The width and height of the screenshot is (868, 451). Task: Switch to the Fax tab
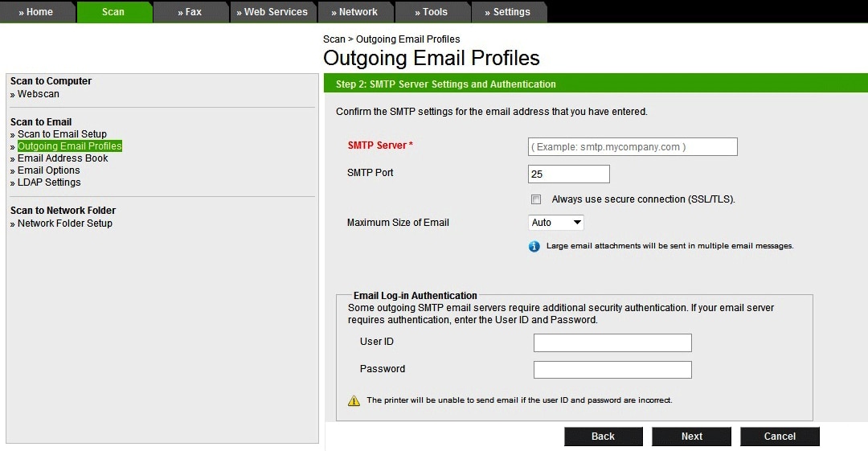(190, 12)
